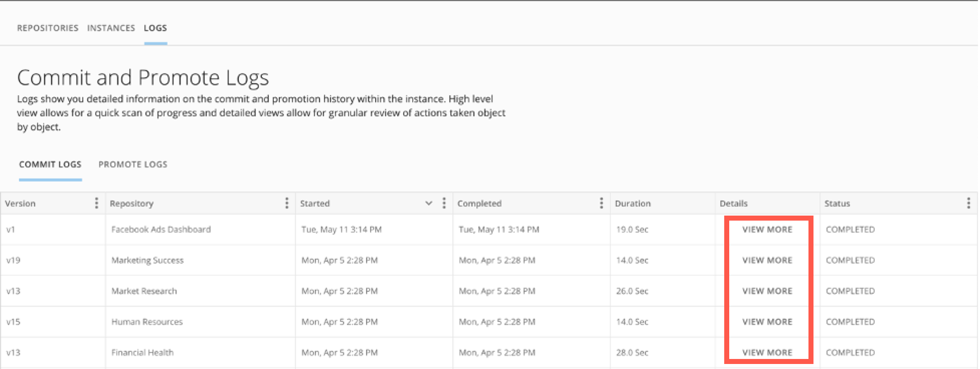Screen dimensions: 980x369
Task: Open Status column kebab menu
Action: point(968,203)
